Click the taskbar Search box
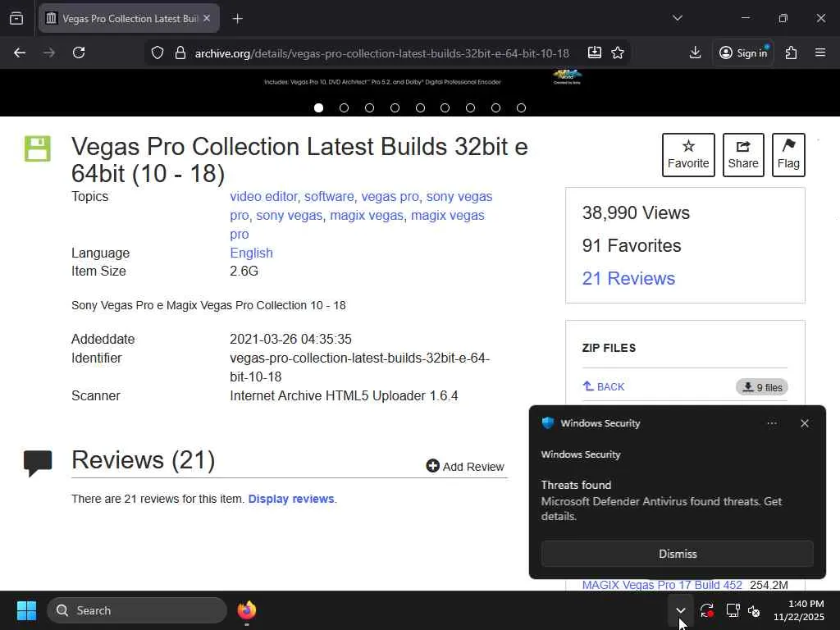The width and height of the screenshot is (840, 630). 137,610
